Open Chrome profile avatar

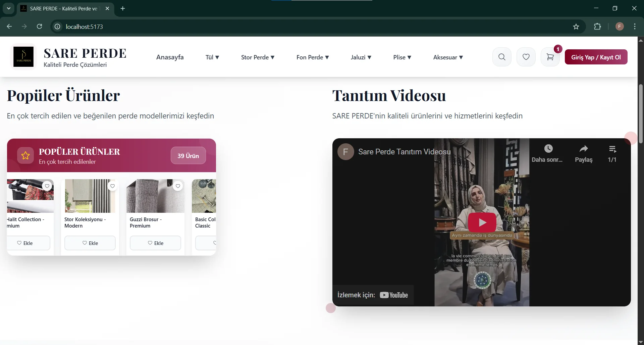(620, 27)
